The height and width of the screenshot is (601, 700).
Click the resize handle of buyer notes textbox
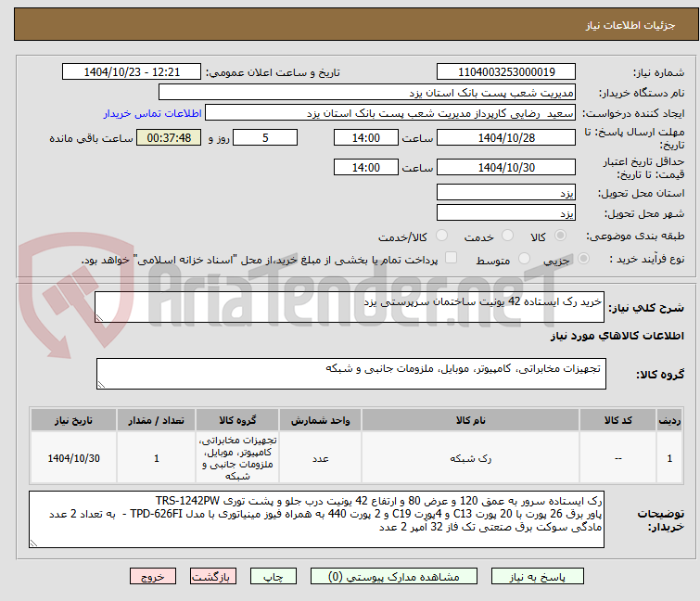[x=33, y=543]
